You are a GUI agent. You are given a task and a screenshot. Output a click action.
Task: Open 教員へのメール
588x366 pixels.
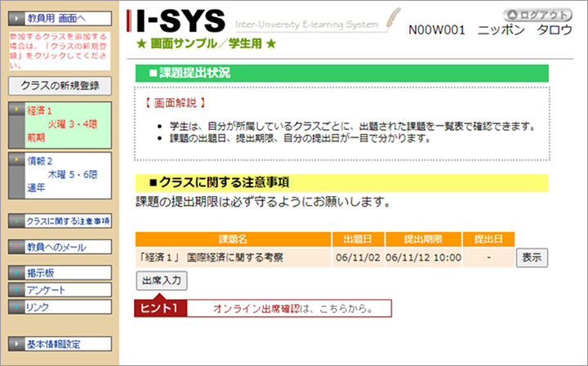click(x=60, y=247)
